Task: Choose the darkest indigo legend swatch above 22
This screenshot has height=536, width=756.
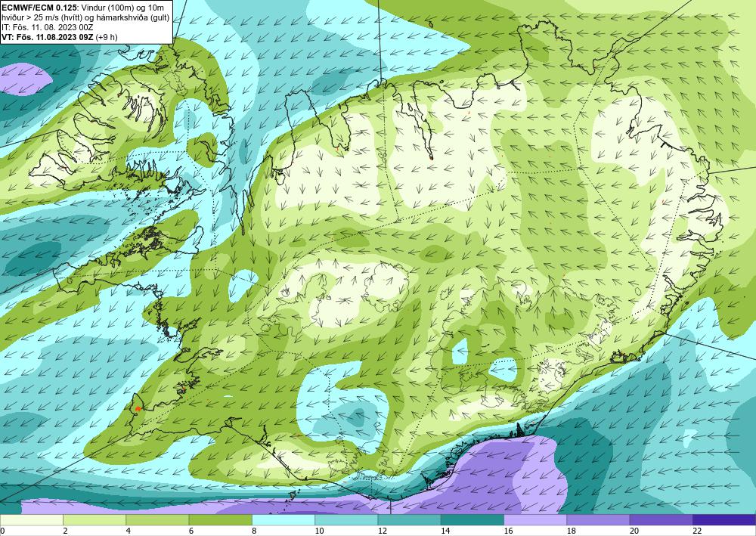Action: pos(724,520)
